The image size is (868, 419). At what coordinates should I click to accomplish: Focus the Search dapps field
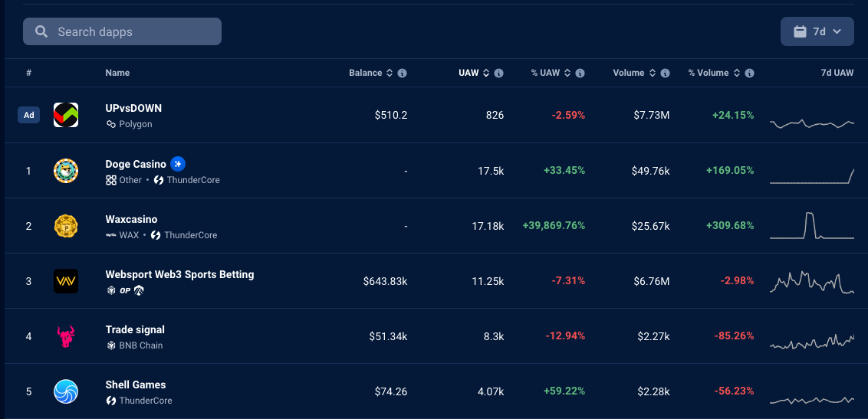(x=123, y=31)
